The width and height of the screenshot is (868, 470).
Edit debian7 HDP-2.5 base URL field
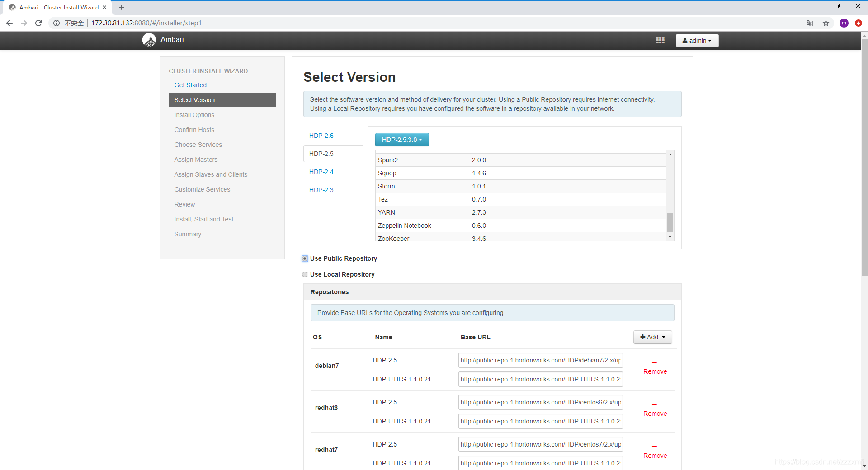pos(540,360)
